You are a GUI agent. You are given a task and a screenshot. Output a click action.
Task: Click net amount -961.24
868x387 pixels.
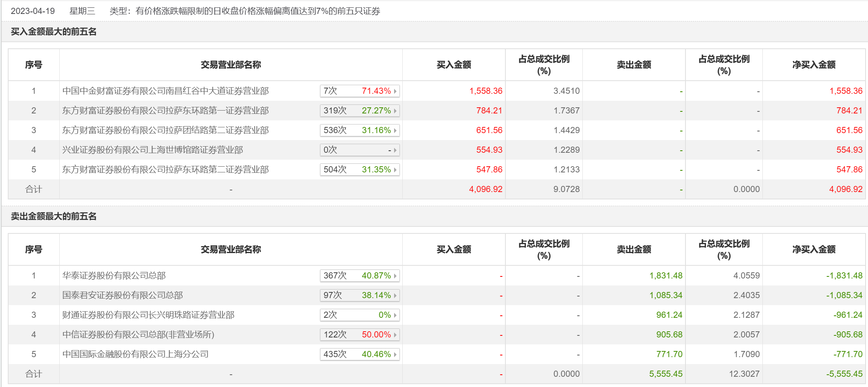(848, 315)
